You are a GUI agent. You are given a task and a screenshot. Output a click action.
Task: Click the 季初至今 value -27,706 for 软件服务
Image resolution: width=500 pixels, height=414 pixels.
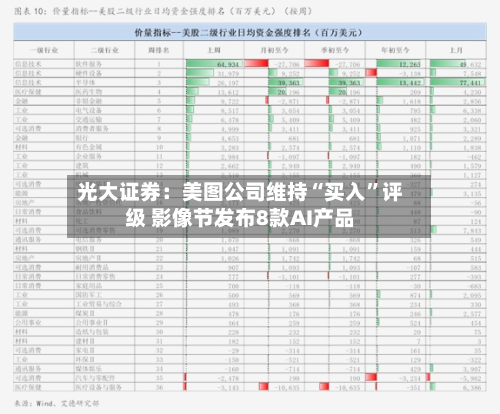tap(347, 64)
